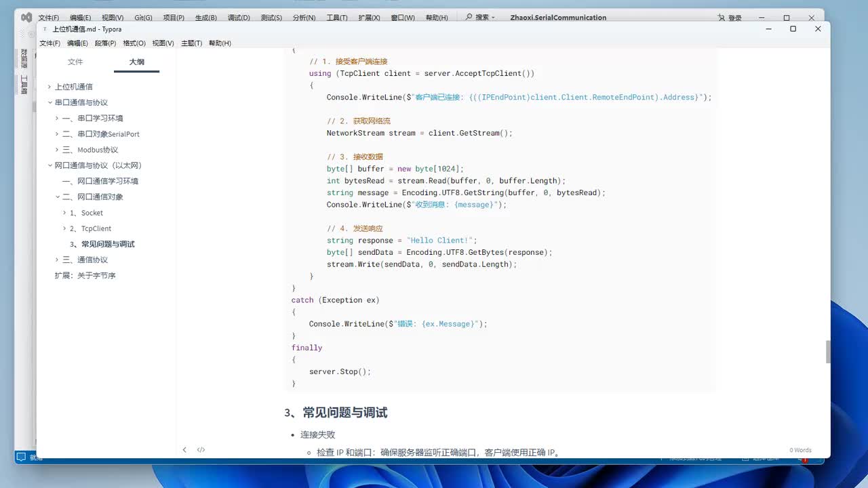Collapse 二、网口通信对象 outline node

tap(58, 197)
